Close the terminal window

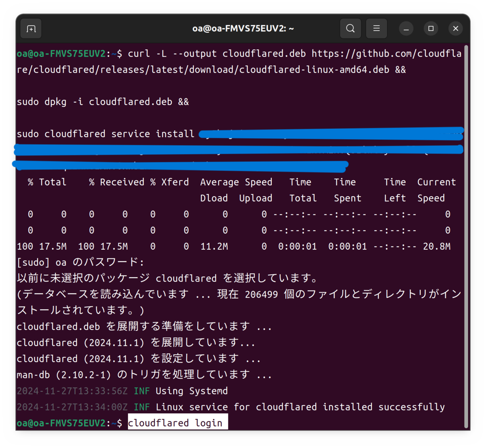[456, 29]
